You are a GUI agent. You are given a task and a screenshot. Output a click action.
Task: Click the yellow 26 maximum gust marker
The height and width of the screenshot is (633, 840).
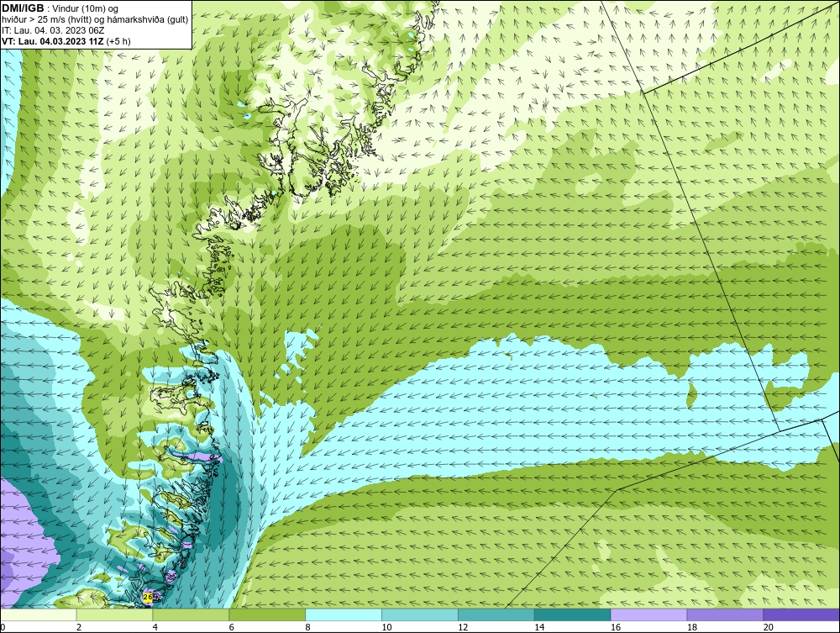[149, 597]
